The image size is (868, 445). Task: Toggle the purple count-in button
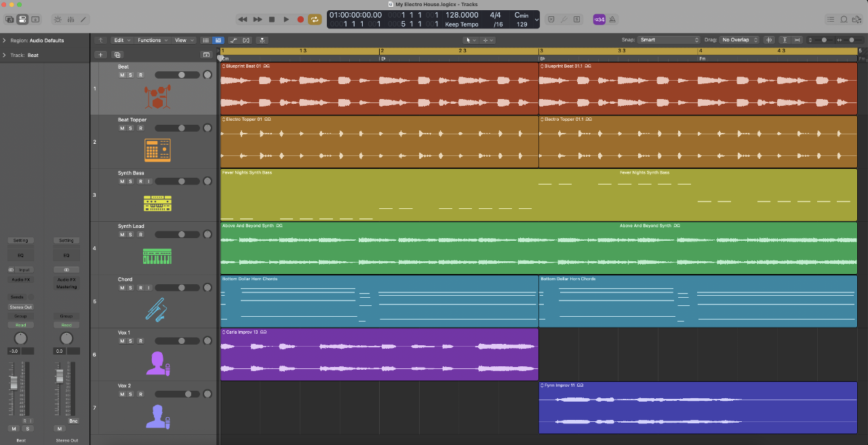pos(599,20)
